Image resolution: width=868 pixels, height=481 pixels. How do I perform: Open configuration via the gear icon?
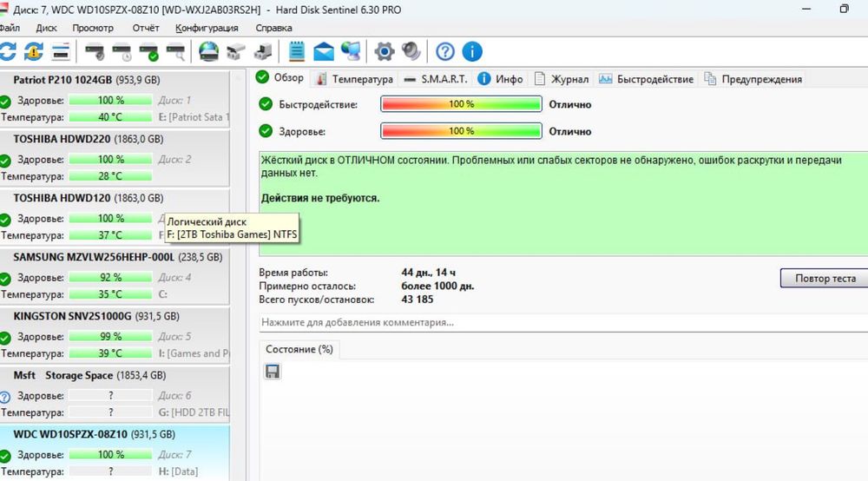(385, 51)
